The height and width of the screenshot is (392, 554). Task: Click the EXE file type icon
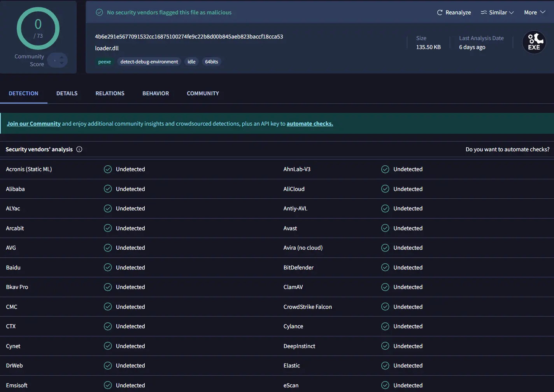(x=534, y=42)
